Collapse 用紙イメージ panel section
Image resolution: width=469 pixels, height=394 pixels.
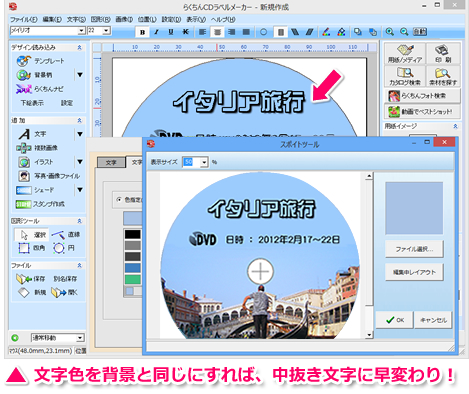point(455,126)
